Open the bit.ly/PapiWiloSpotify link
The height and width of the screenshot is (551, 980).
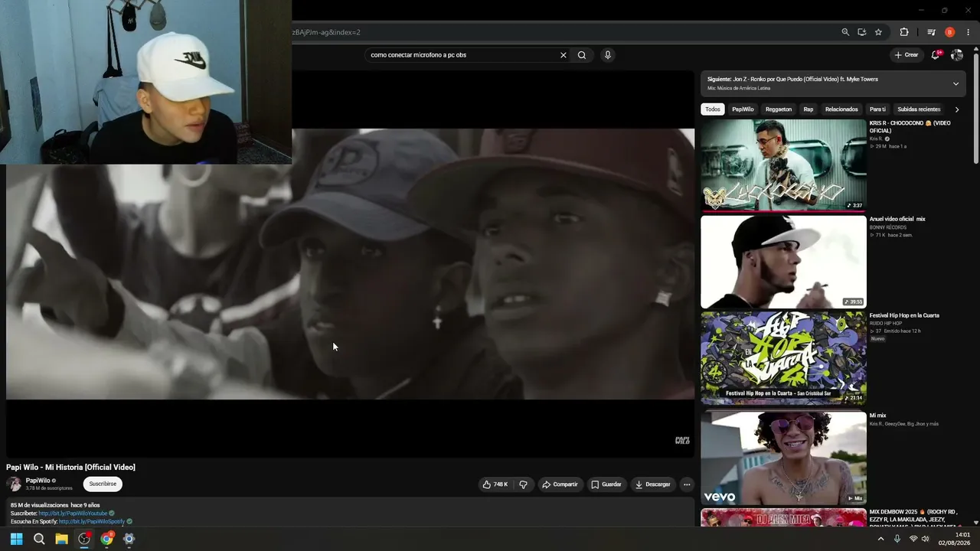[x=92, y=522]
